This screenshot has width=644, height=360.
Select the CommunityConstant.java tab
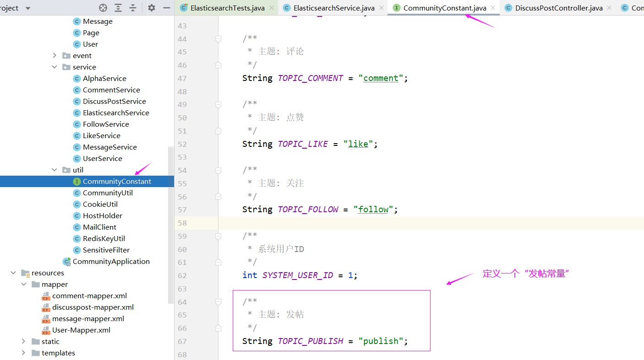445,8
